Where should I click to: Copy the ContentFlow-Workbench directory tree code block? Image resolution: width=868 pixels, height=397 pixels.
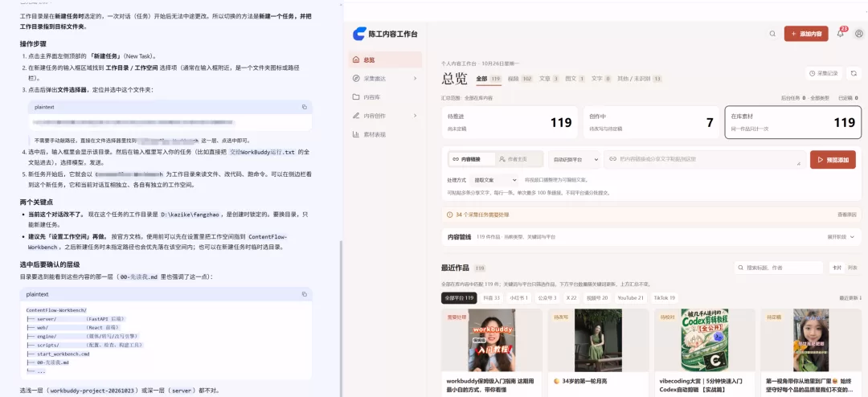pos(305,294)
